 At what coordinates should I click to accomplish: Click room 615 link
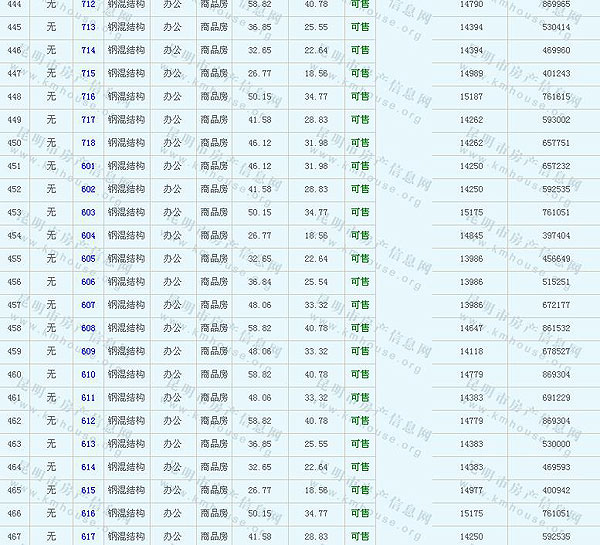(88, 490)
